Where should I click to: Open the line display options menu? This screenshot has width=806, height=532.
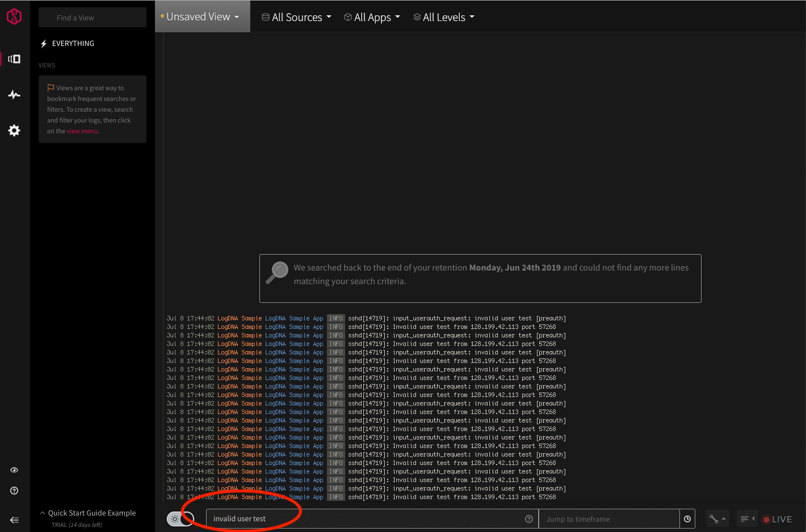pos(747,519)
